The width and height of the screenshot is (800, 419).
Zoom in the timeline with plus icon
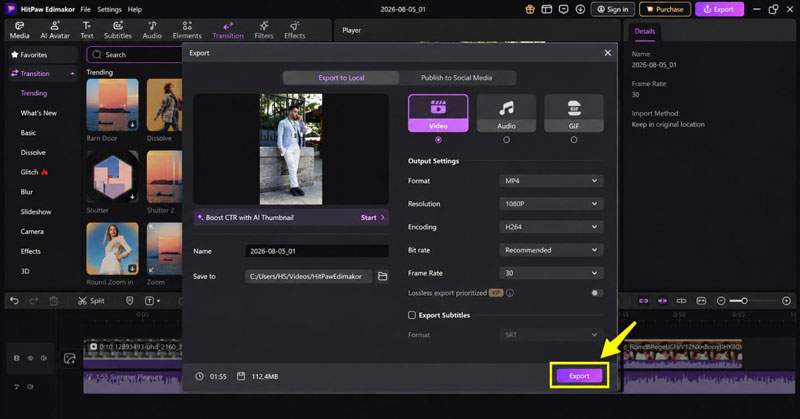786,301
